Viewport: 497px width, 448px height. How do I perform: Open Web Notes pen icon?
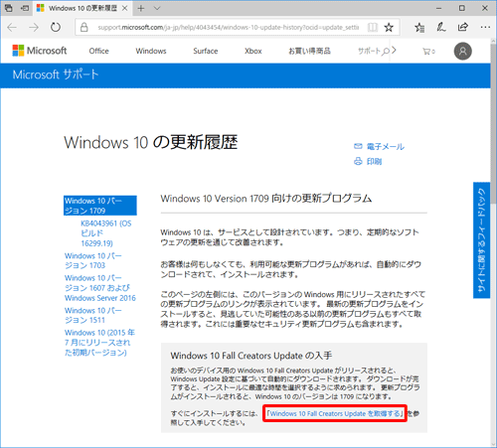(x=441, y=27)
